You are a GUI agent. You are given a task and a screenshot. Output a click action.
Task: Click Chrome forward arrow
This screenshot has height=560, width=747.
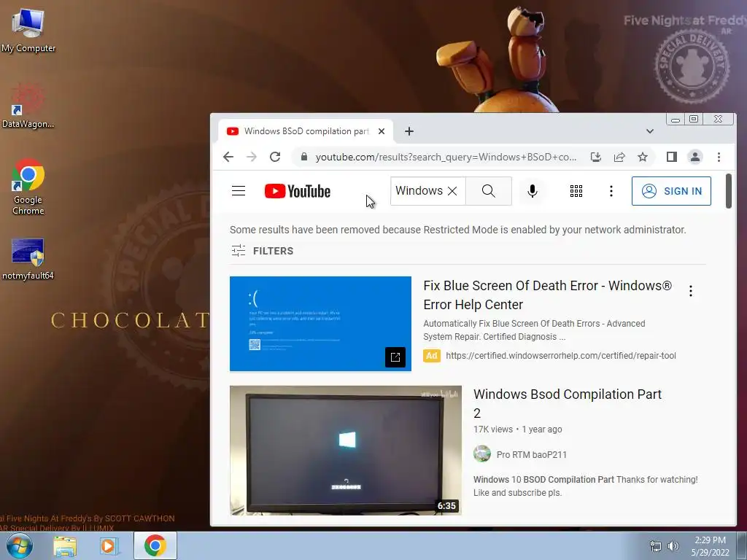click(x=252, y=157)
